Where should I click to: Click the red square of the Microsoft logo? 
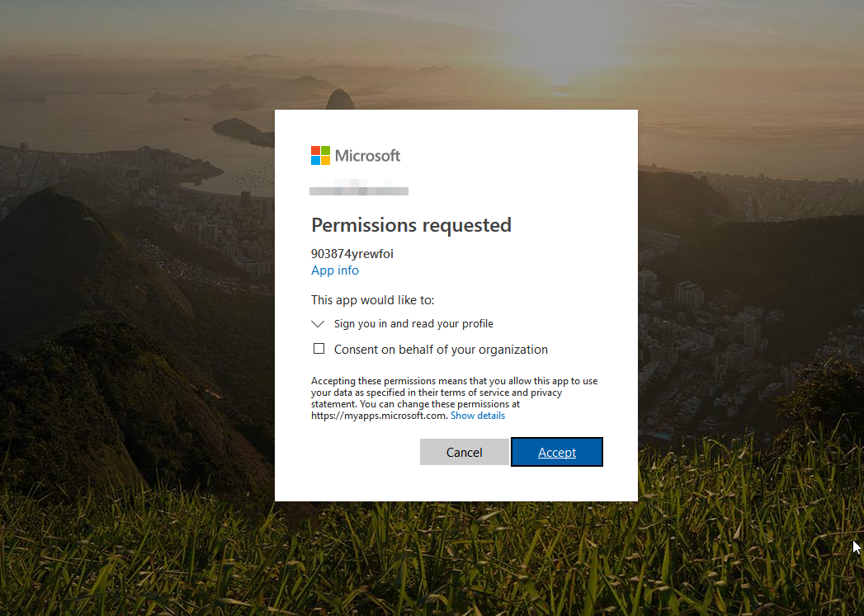point(315,150)
